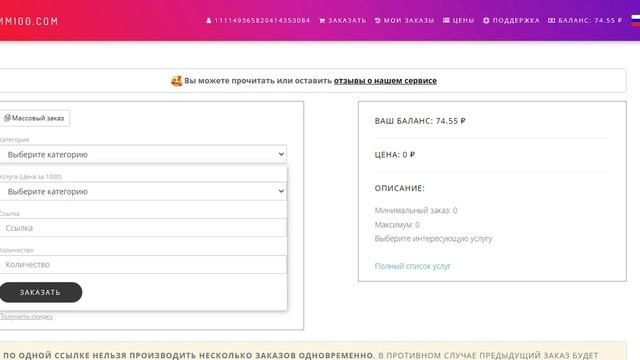640x360 pixels.
Task: Click the dark ЗАКАЗАТЬ submit button
Action: (40, 292)
